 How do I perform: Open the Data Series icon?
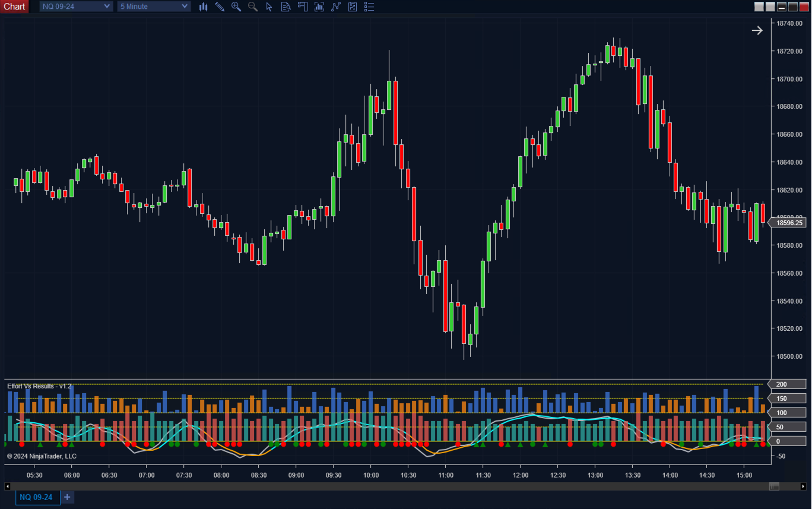click(x=286, y=7)
